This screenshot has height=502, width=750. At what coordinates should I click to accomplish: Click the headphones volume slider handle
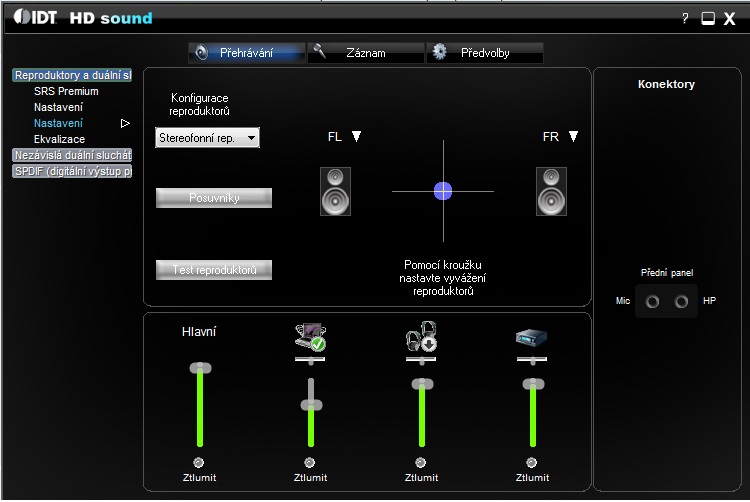[x=422, y=384]
